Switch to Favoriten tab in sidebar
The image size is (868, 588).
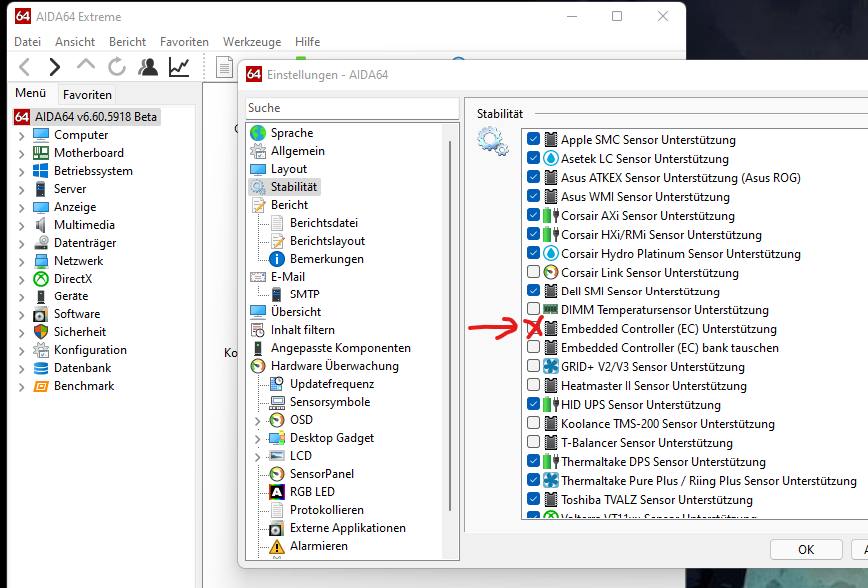pos(87,95)
